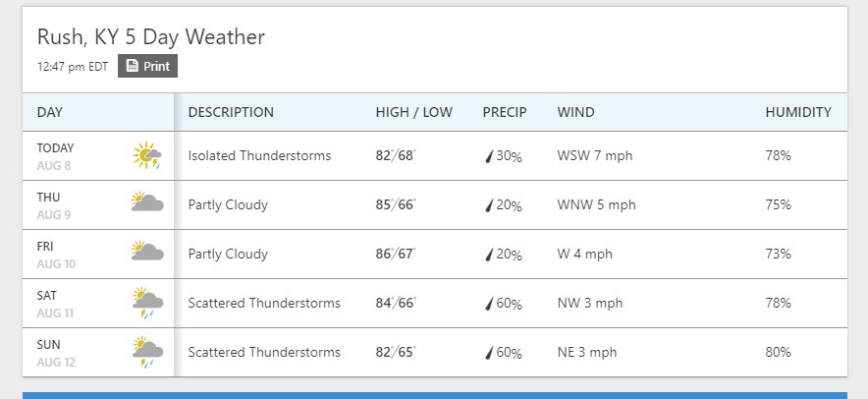Click Thursday's partly cloudy weather icon
868x399 pixels.
[x=147, y=201]
